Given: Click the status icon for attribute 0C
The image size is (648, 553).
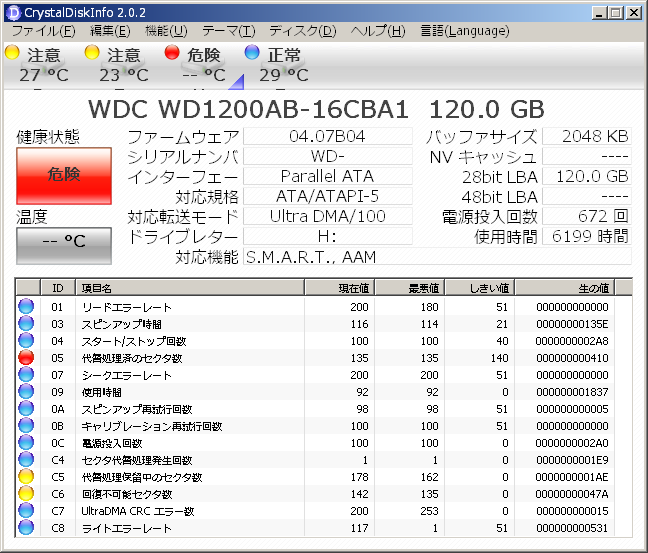Looking at the screenshot, I should point(26,442).
